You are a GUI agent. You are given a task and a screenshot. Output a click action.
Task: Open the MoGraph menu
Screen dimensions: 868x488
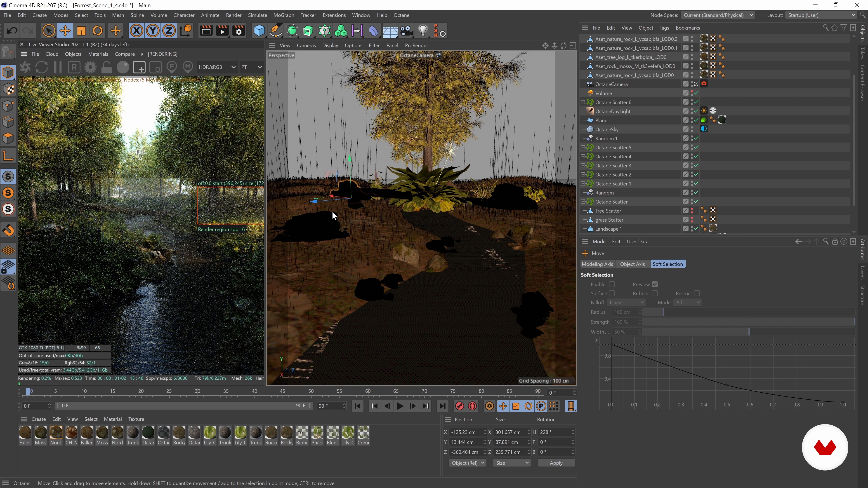[x=283, y=15]
